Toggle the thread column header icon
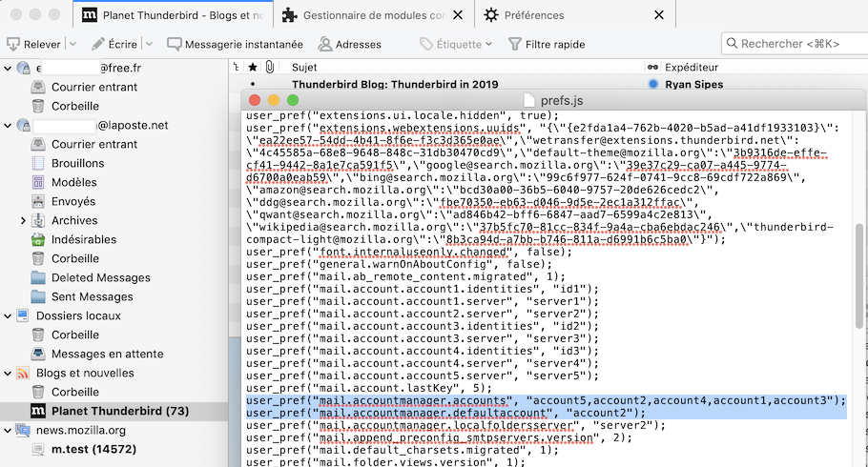 [x=237, y=67]
